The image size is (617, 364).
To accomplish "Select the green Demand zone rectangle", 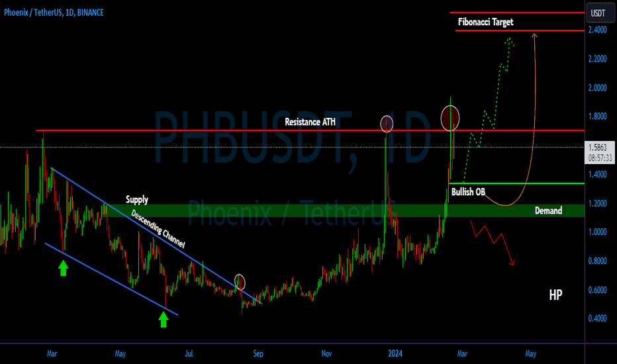I will (x=344, y=210).
